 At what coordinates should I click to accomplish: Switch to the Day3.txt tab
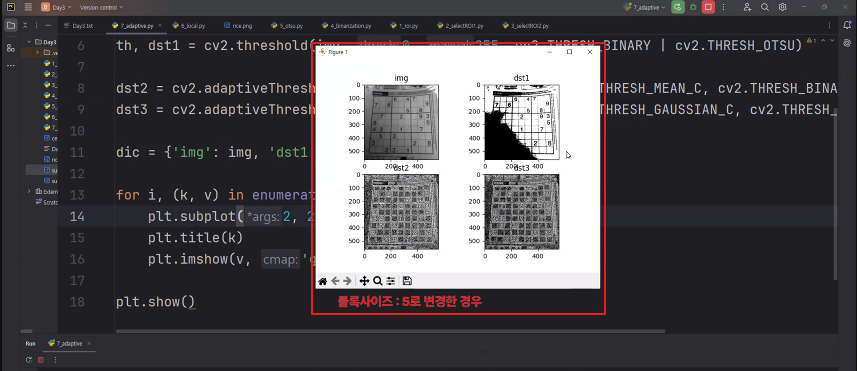tap(79, 26)
